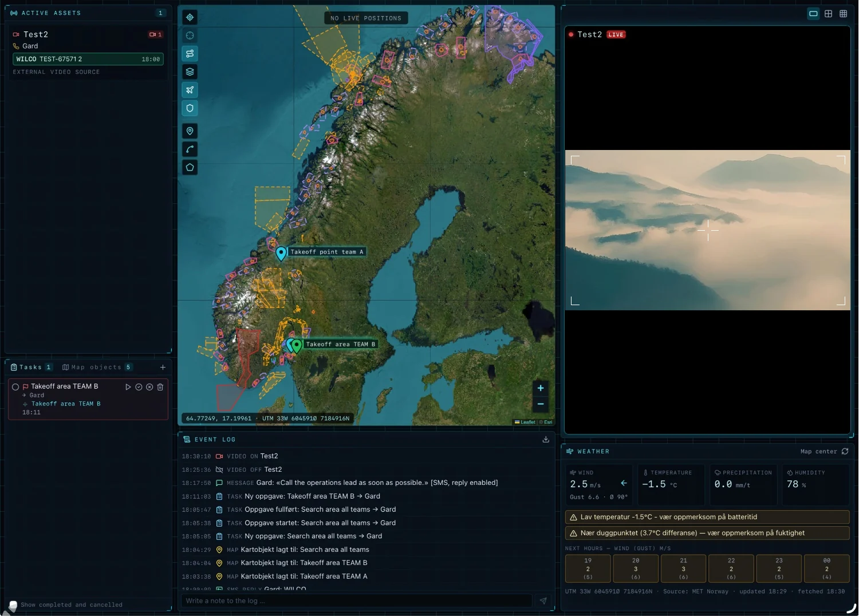Select the draw-polygon area tool
This screenshot has width=859, height=616.
point(190,167)
